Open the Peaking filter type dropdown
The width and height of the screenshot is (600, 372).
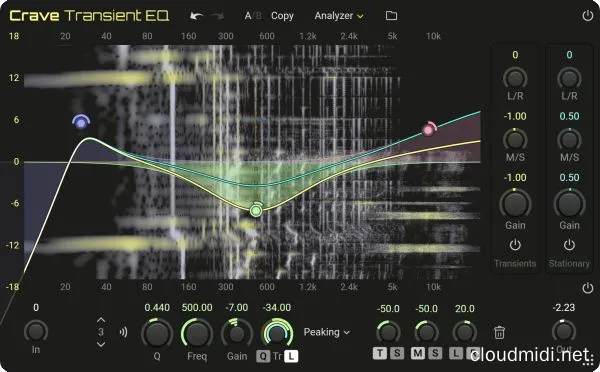point(326,332)
